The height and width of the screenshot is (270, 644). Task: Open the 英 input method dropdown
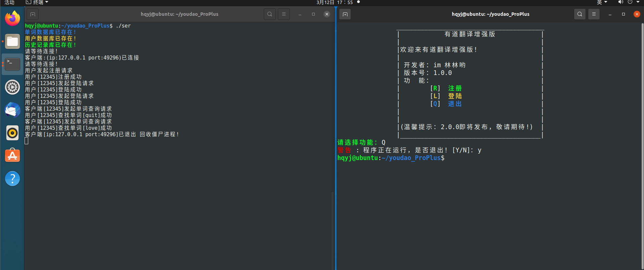602,2
